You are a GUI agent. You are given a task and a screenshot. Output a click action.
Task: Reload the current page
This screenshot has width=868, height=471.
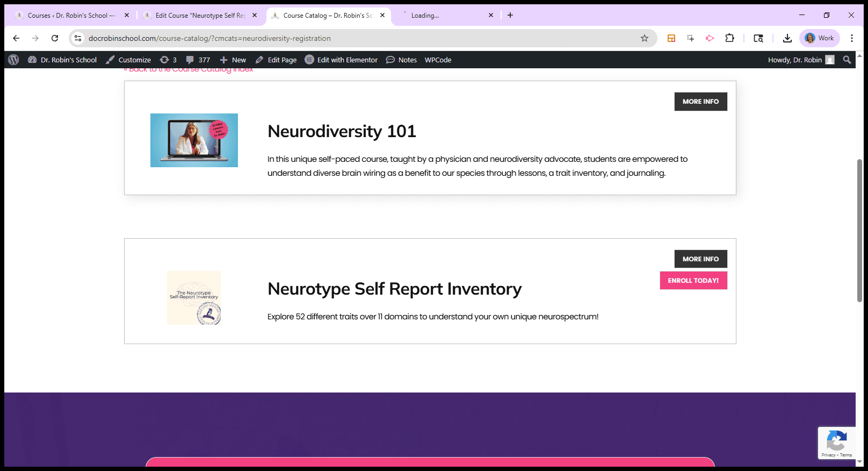point(55,38)
